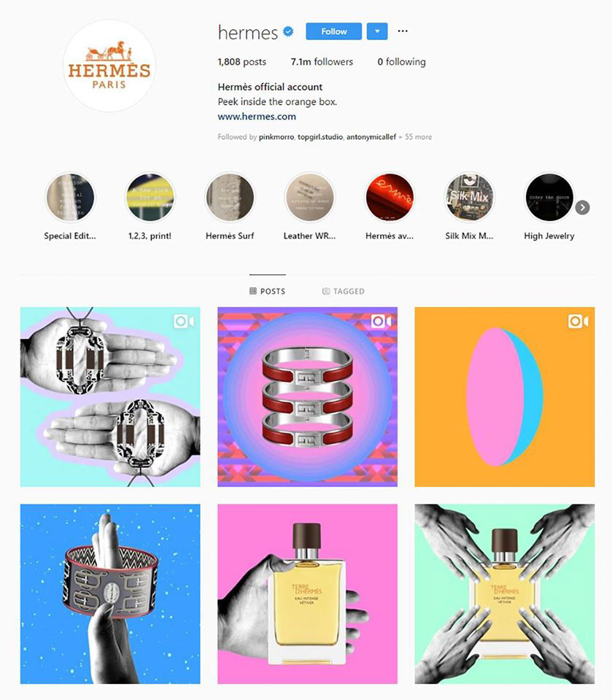The width and height of the screenshot is (612, 700).
Task: Open the neon Hermès av... highlight
Action: [390, 198]
